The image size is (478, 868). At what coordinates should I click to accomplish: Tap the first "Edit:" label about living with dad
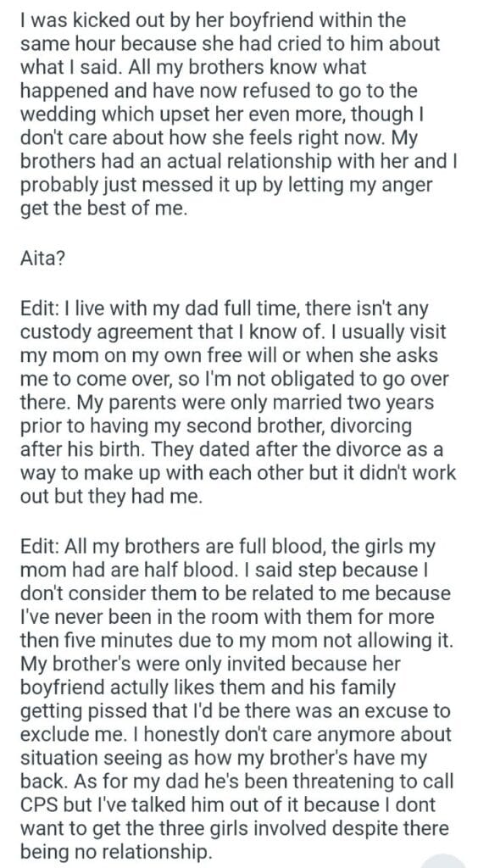click(39, 307)
